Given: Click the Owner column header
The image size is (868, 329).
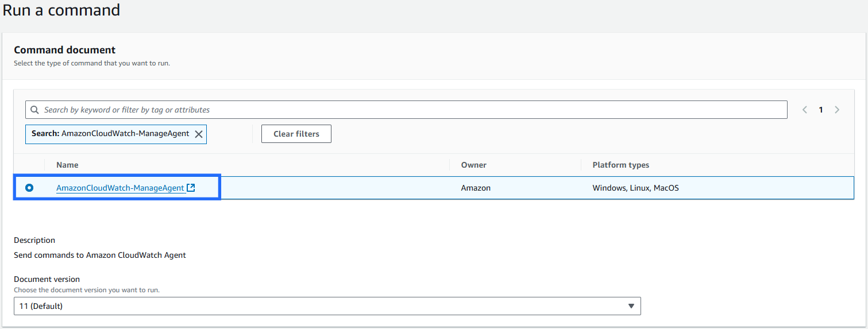Looking at the screenshot, I should pos(473,165).
